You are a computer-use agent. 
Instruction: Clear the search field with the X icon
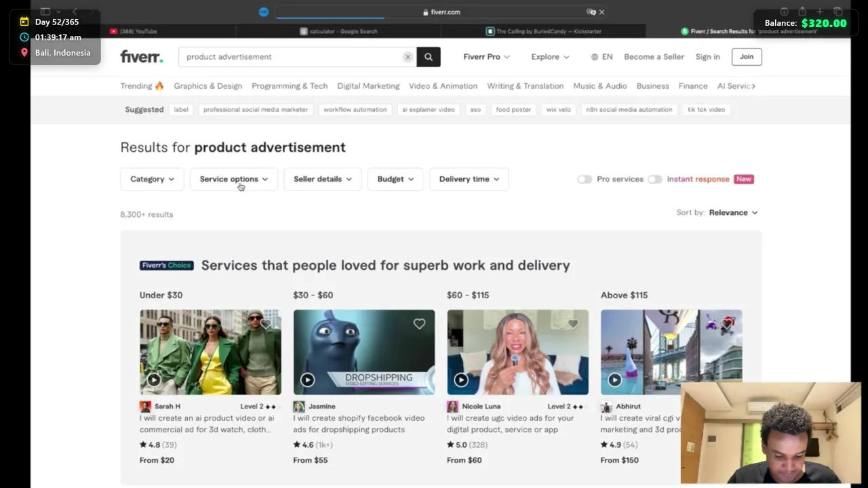[x=408, y=57]
